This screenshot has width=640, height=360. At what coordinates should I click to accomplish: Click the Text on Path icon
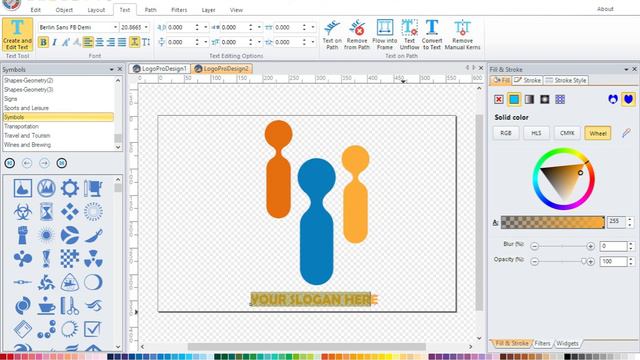click(x=332, y=35)
